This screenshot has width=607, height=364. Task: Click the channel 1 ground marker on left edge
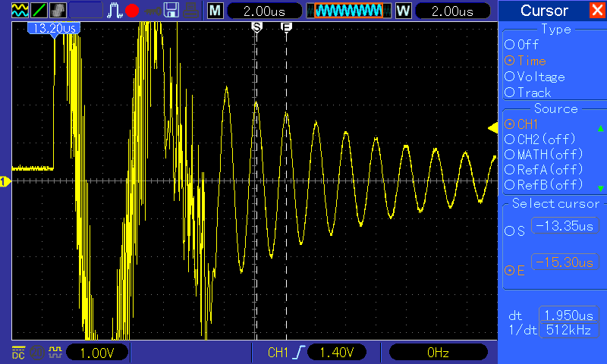coord(5,181)
